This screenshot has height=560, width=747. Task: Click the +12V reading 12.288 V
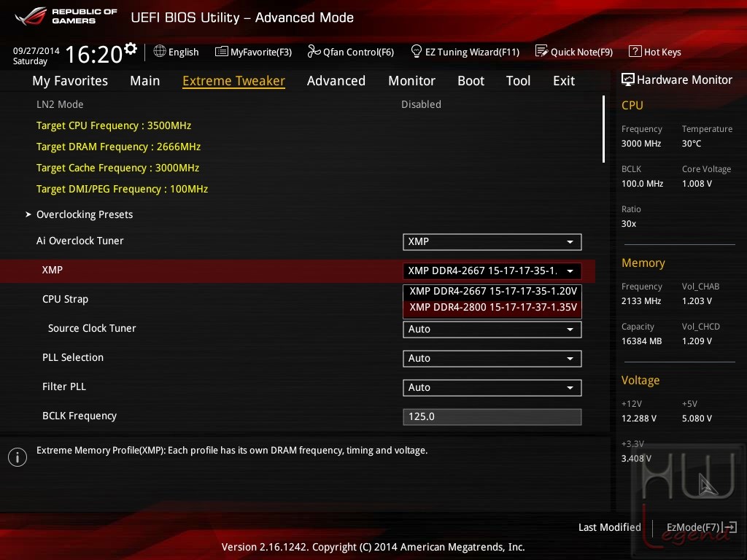tap(639, 418)
